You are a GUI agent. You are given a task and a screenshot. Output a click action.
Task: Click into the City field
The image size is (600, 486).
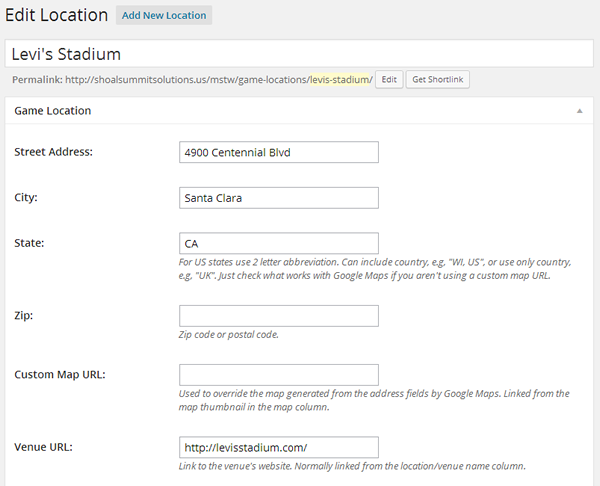[279, 198]
